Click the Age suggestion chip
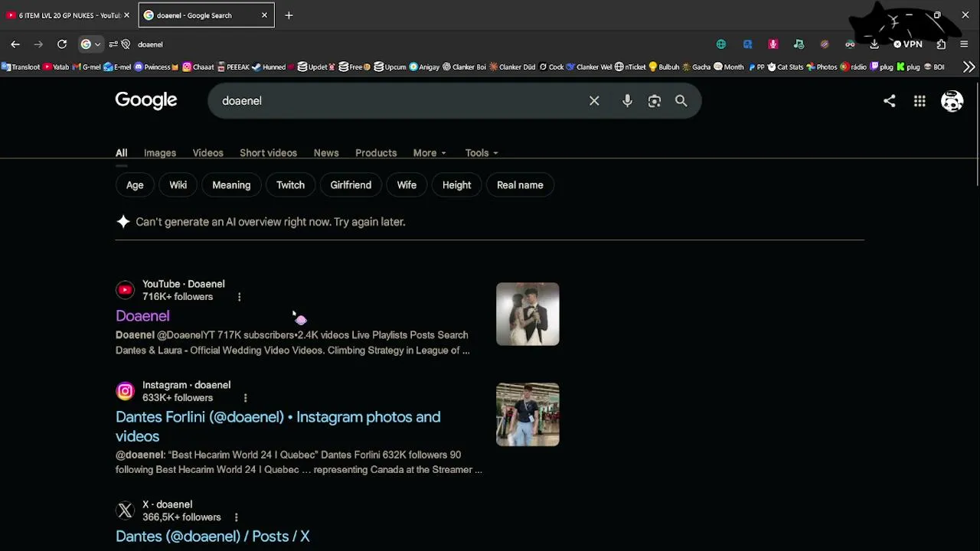Image resolution: width=980 pixels, height=551 pixels. tap(135, 185)
